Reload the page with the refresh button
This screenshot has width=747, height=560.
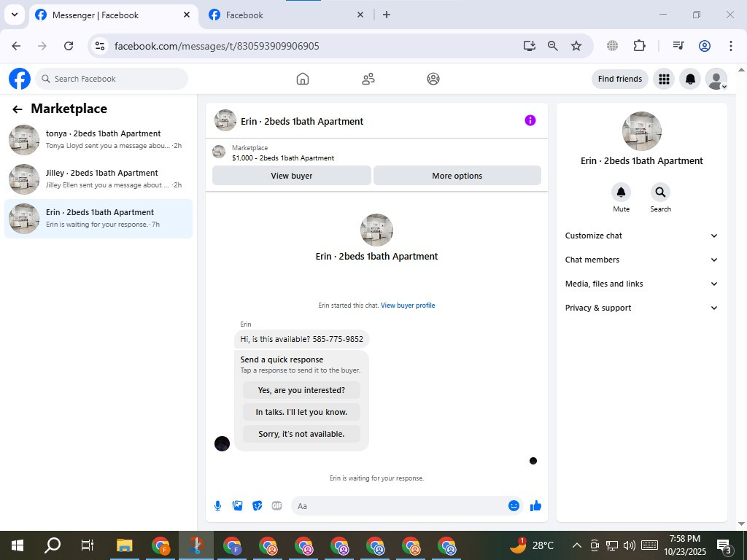[x=69, y=46]
